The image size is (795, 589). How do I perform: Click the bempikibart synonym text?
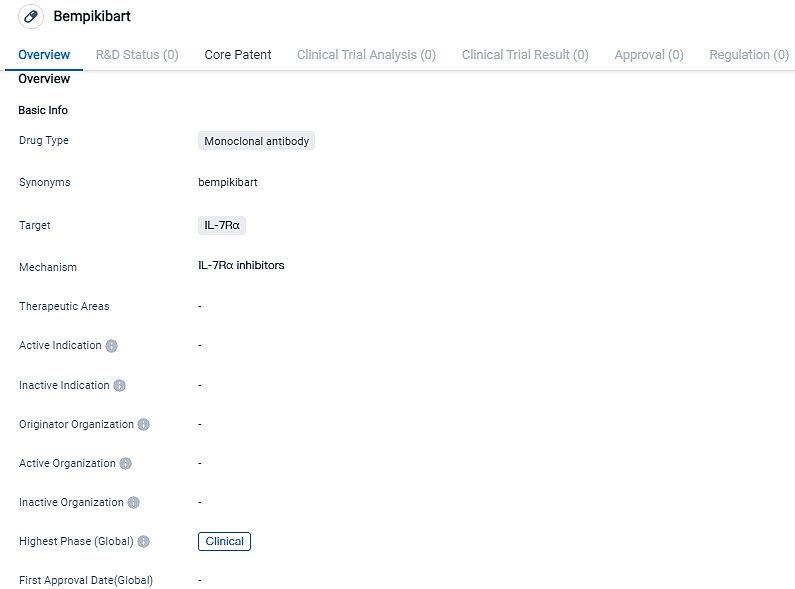(228, 183)
